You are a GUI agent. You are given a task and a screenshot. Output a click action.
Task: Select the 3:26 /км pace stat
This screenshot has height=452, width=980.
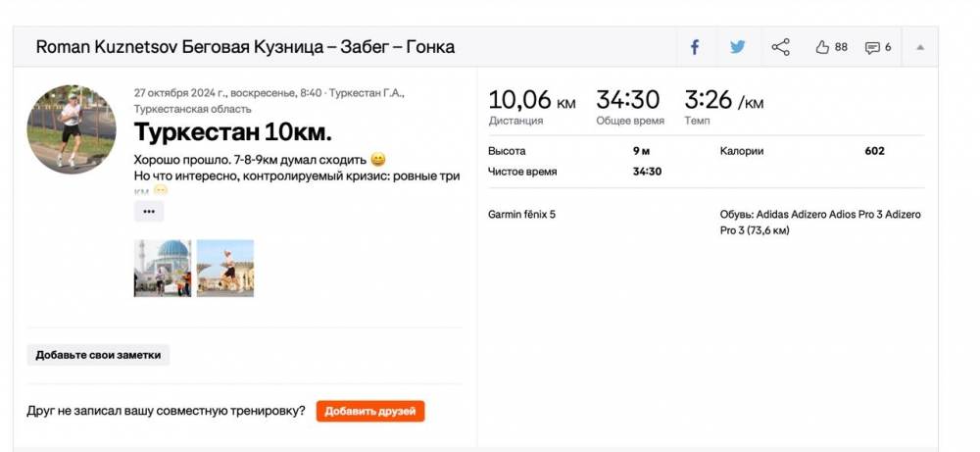click(x=723, y=100)
